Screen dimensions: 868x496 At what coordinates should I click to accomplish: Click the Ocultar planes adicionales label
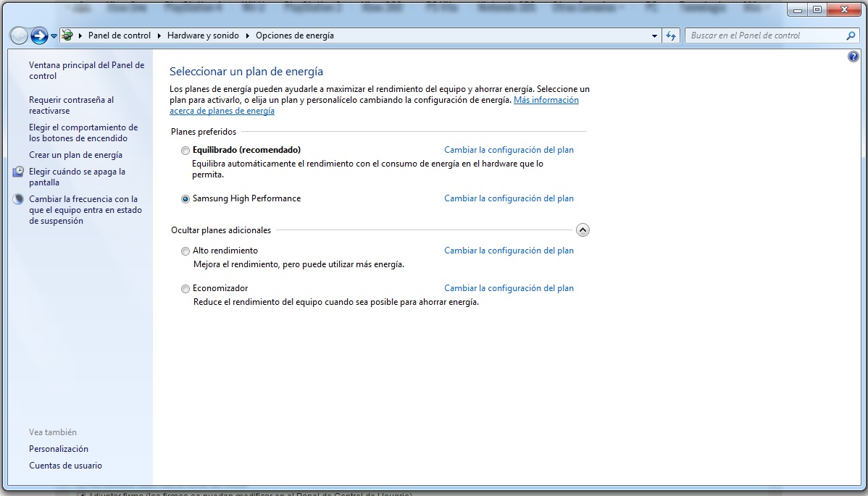(x=221, y=230)
